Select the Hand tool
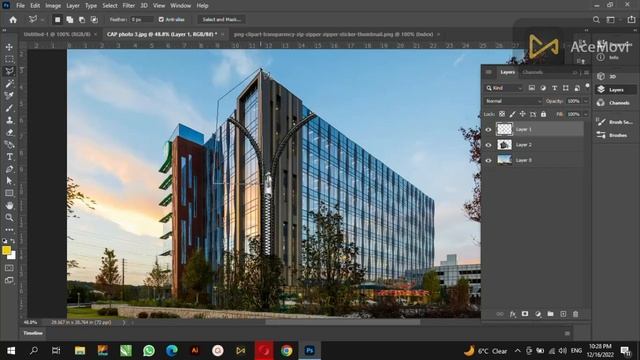This screenshot has width=640, height=360. tap(9, 205)
